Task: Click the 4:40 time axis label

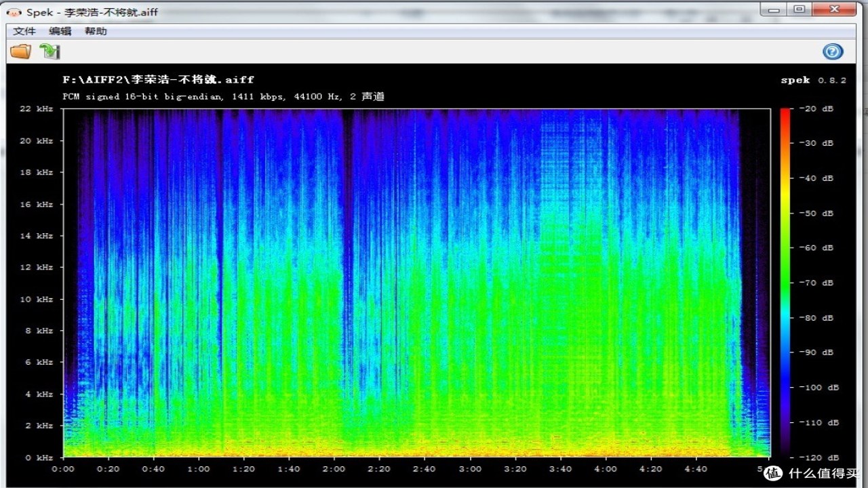Action: (696, 469)
